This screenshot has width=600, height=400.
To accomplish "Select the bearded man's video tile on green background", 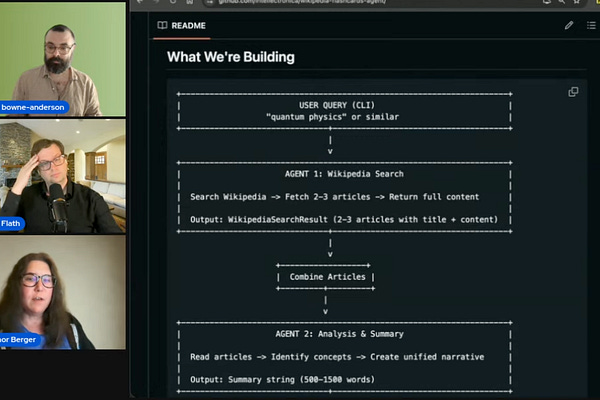I will [x=63, y=59].
